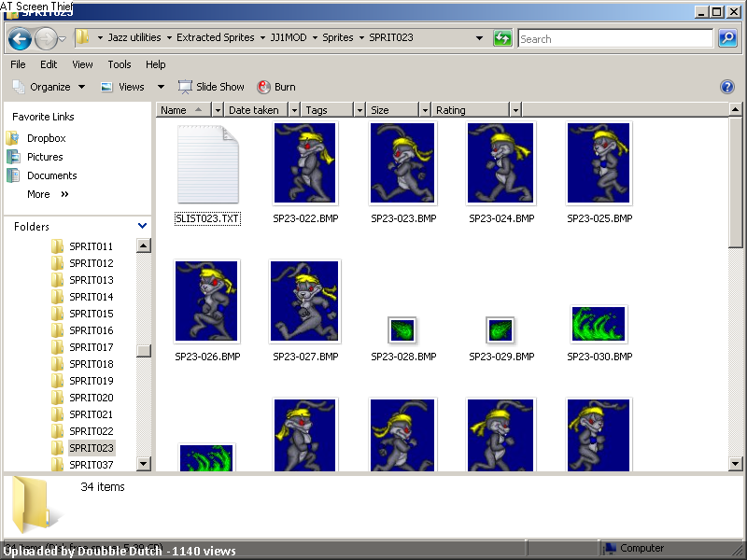Sort by the Name column header
The image size is (747, 560).
tap(183, 110)
